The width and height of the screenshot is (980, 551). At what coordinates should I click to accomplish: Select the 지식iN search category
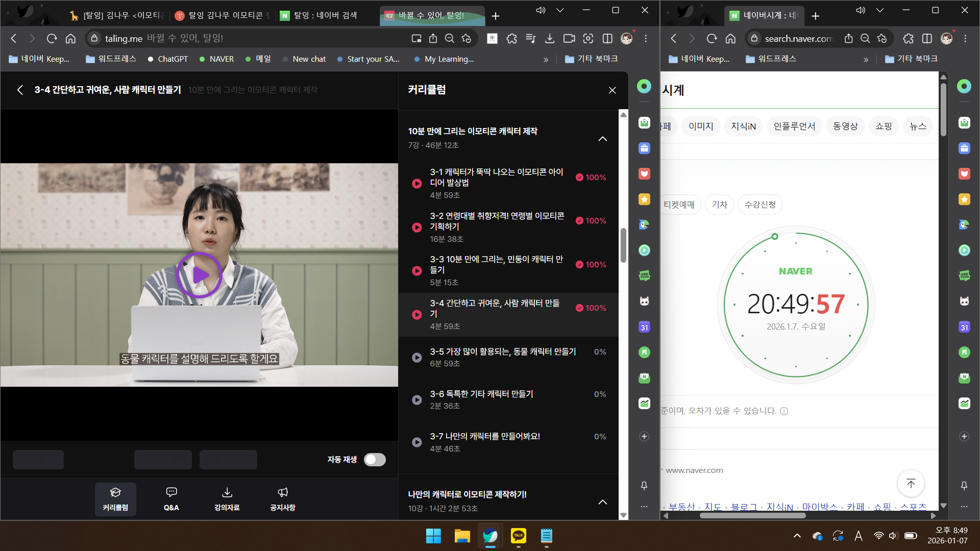point(743,126)
